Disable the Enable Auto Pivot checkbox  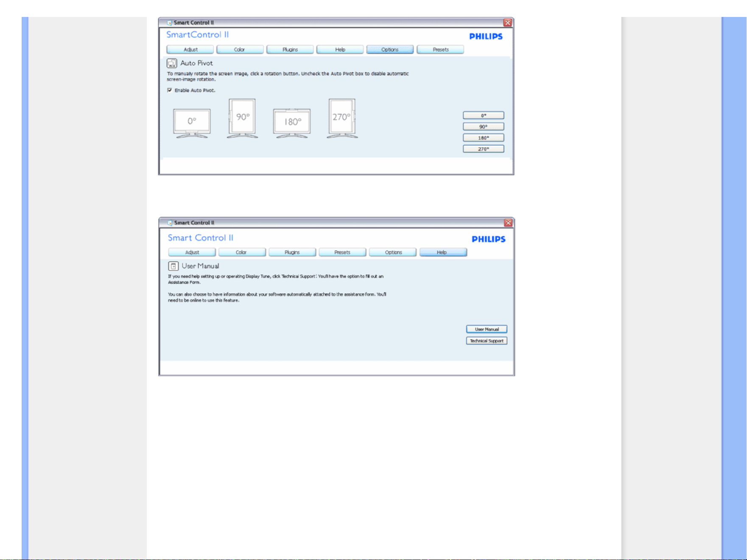coord(170,90)
